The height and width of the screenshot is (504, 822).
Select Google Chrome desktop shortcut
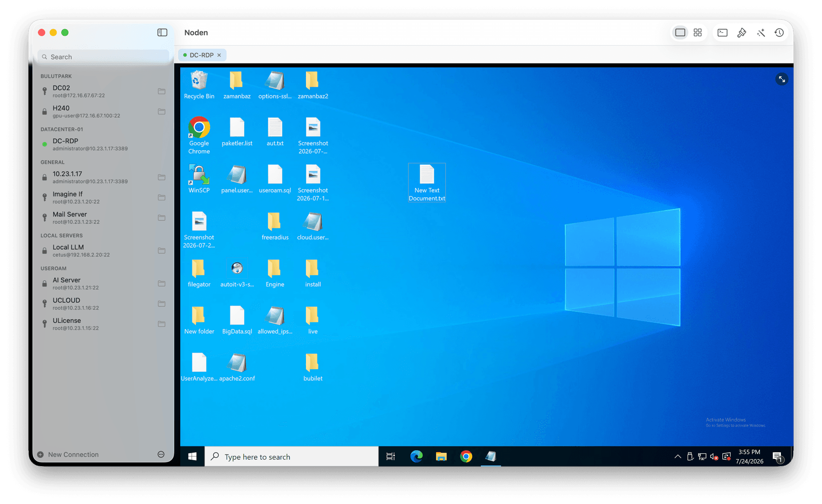pos(199,136)
